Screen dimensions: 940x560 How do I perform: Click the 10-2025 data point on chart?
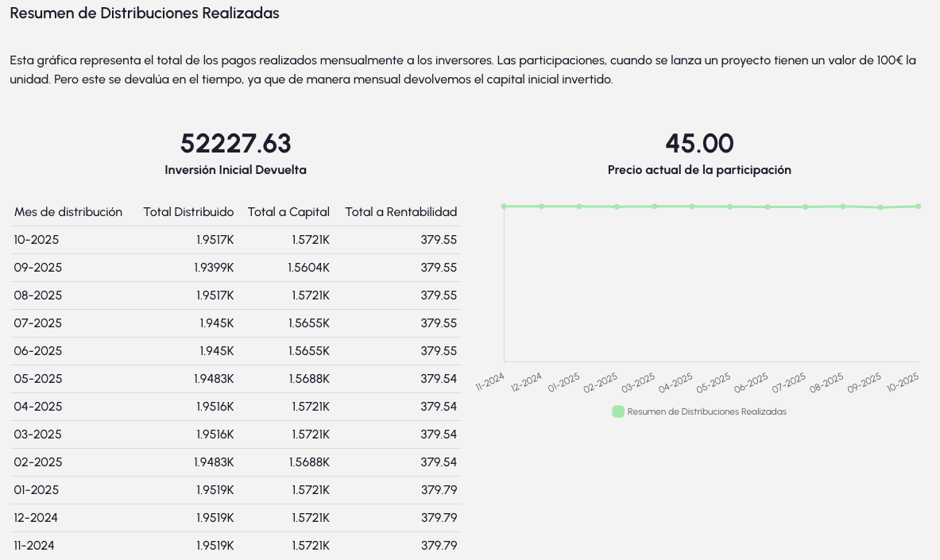[919, 207]
